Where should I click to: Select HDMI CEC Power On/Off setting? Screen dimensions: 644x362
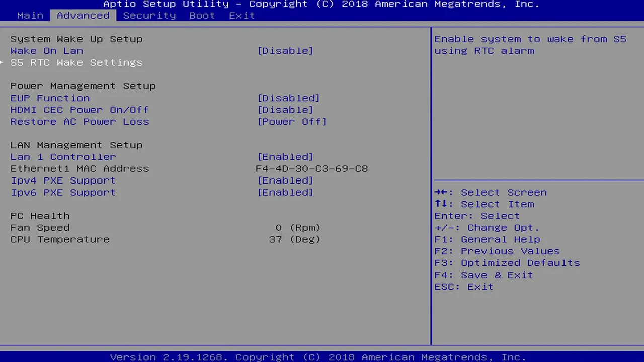coord(79,110)
